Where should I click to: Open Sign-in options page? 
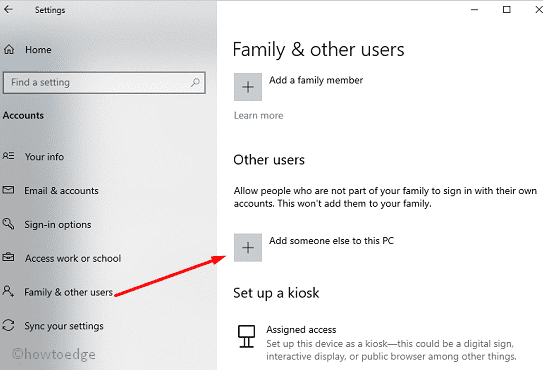58,224
